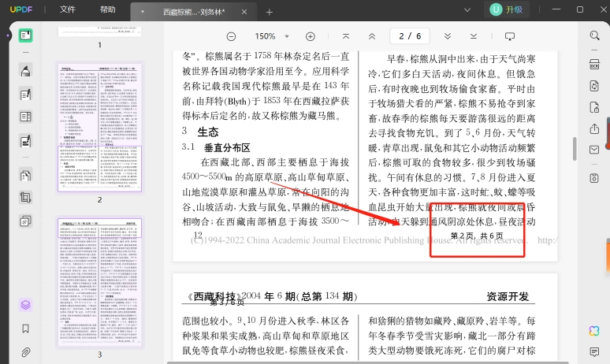Select the page 2 thumbnail
This screenshot has width=610, height=364.
pos(99,127)
